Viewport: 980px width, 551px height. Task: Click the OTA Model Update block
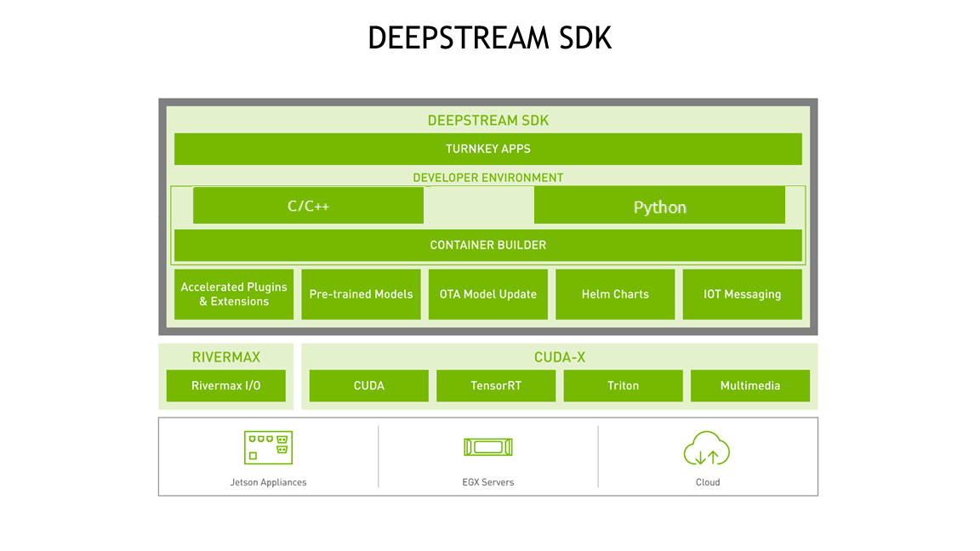pos(487,294)
